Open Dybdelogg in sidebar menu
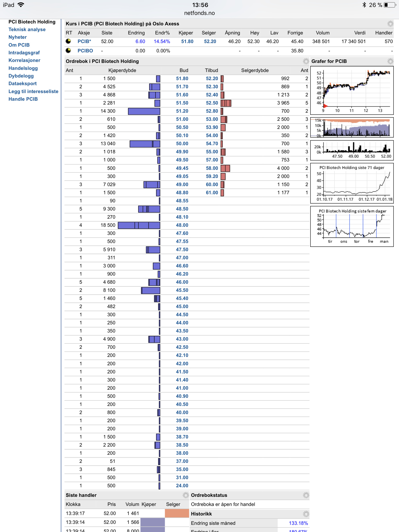The height and width of the screenshot is (532, 399). pyautogui.click(x=21, y=76)
